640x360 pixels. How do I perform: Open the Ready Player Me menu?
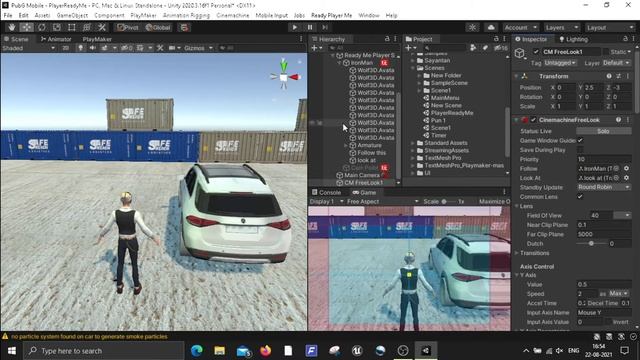(x=331, y=16)
